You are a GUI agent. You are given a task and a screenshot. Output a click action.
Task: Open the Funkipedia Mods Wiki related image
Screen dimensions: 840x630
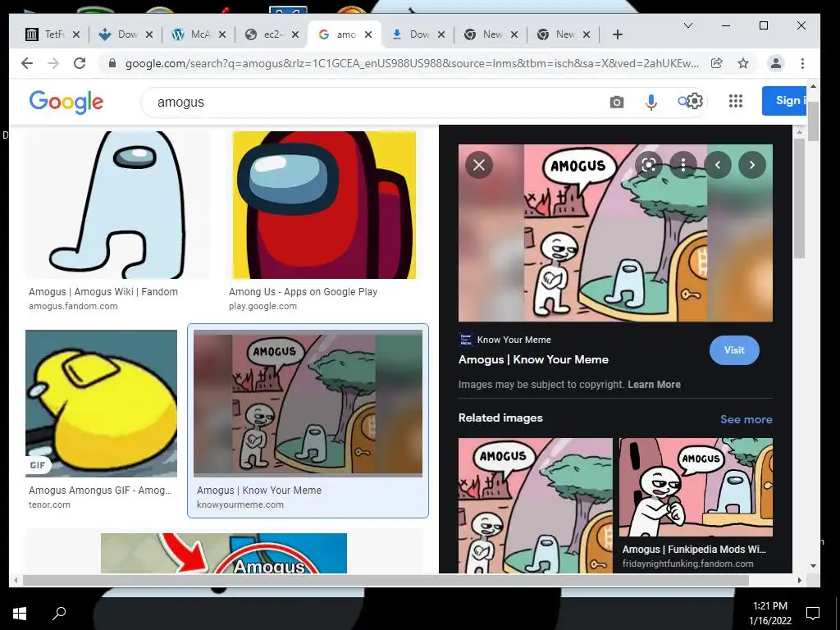(x=696, y=487)
